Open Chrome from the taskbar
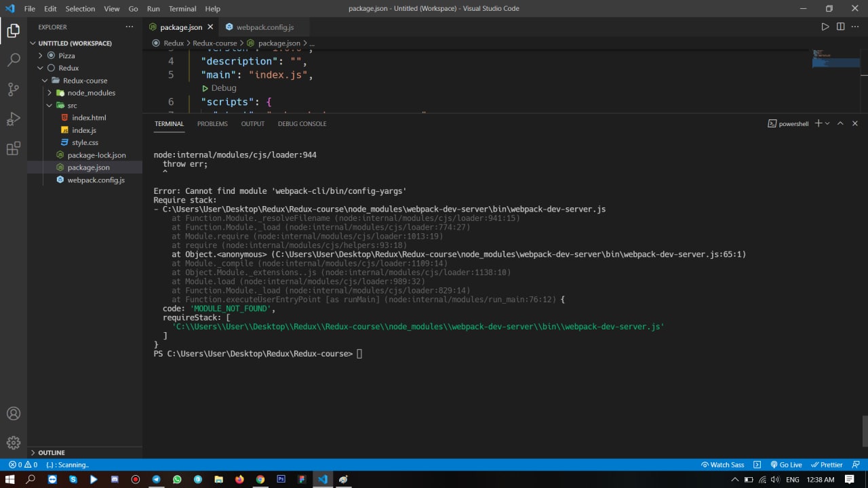The image size is (868, 488). (x=260, y=479)
